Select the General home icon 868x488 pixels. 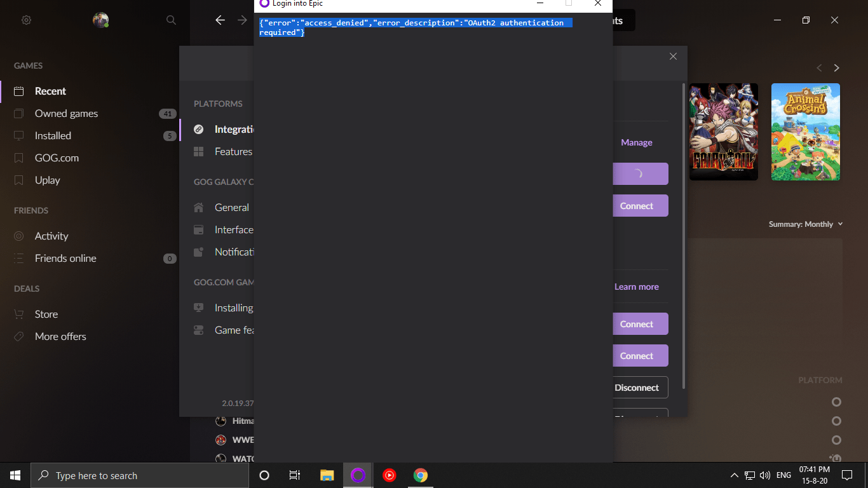(x=198, y=207)
